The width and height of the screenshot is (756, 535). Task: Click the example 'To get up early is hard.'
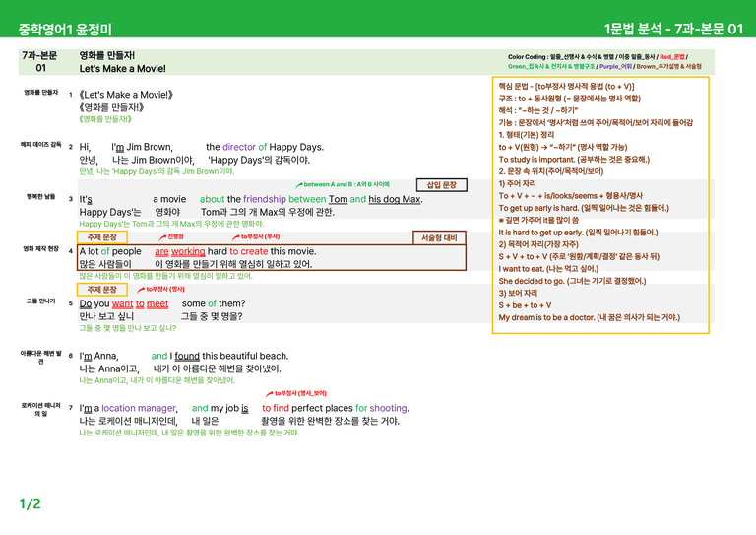(x=539, y=208)
